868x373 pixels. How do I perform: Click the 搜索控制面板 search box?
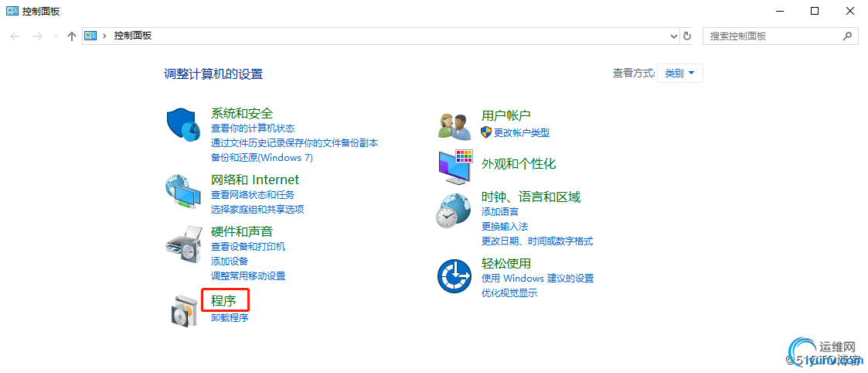(x=779, y=36)
